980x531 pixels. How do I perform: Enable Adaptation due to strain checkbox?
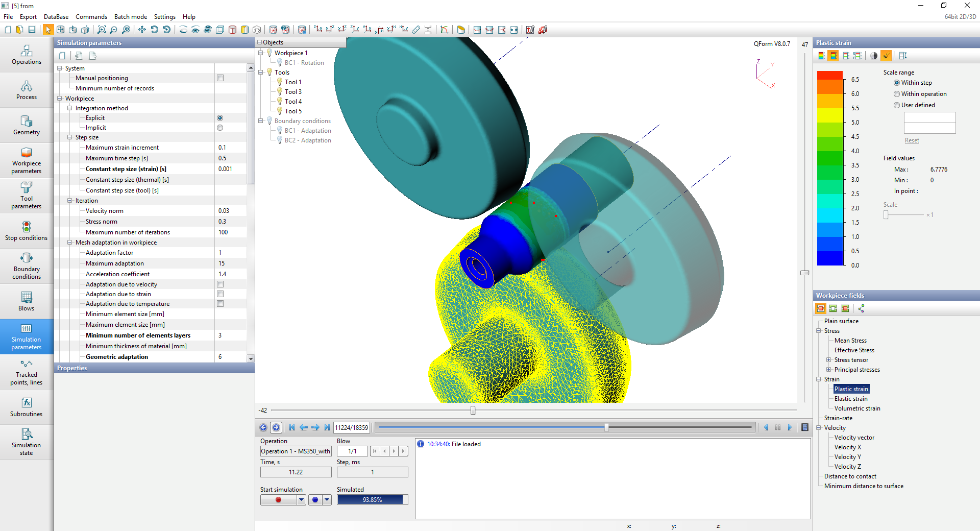pyautogui.click(x=220, y=294)
